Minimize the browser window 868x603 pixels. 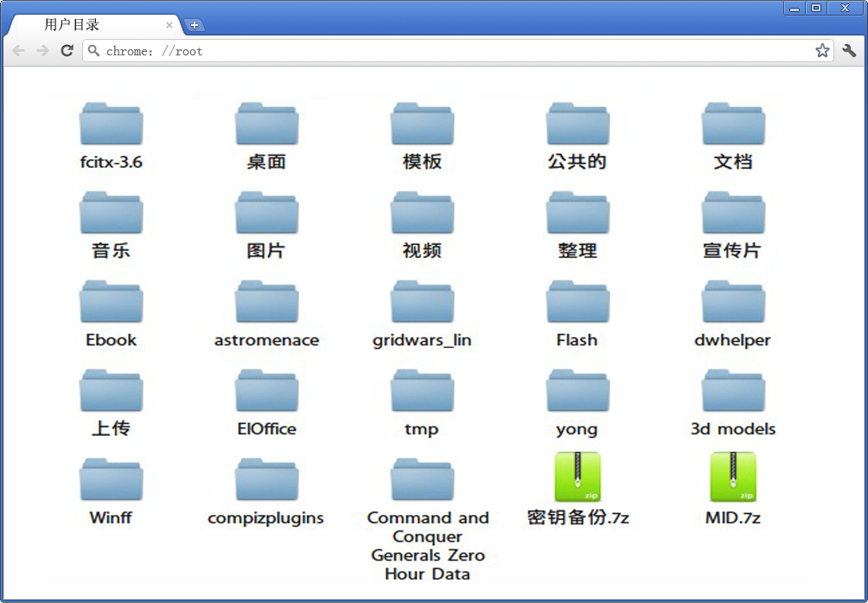pyautogui.click(x=795, y=8)
